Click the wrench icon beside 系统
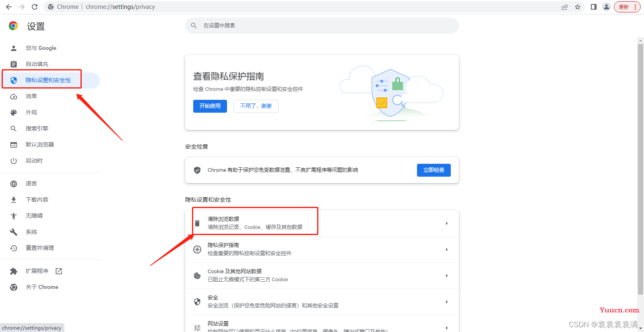Screen dimensions: 644x332 [14, 232]
